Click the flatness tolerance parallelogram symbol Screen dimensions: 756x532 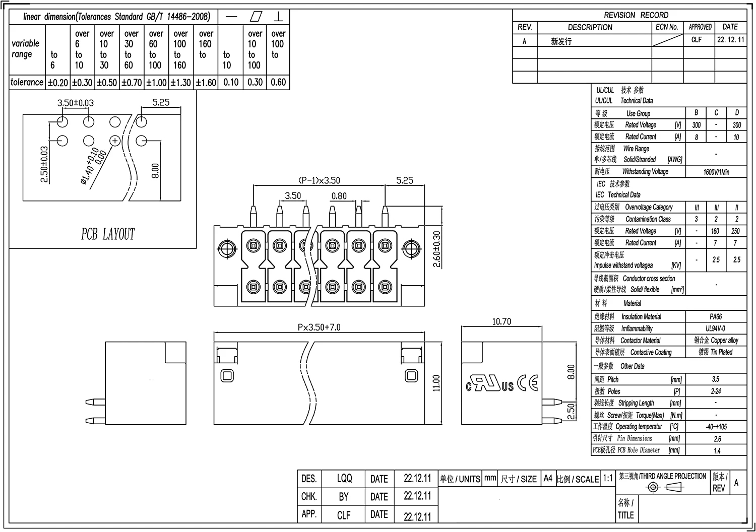(x=257, y=17)
